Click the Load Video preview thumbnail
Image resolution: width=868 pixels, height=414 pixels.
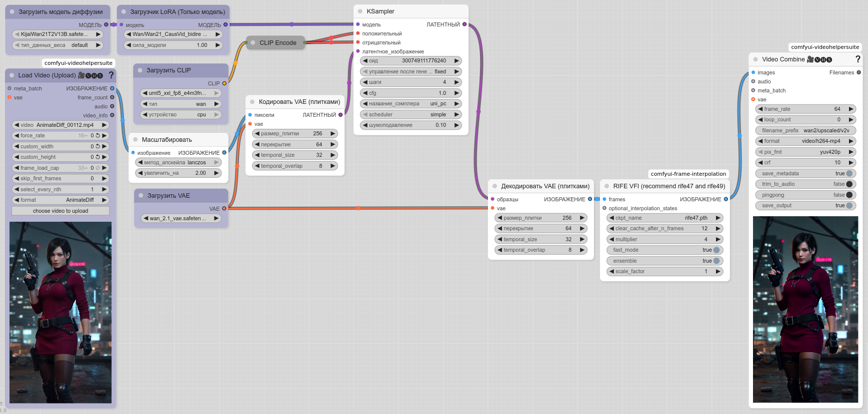point(60,313)
